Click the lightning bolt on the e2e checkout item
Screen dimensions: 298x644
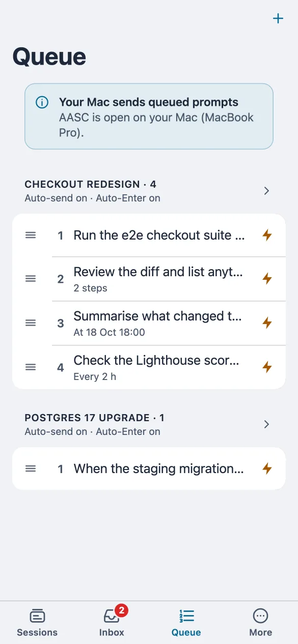[x=267, y=235]
